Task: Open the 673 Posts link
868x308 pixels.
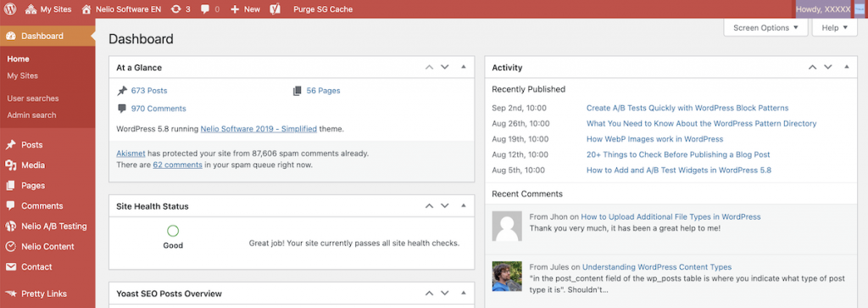Action: pos(149,90)
